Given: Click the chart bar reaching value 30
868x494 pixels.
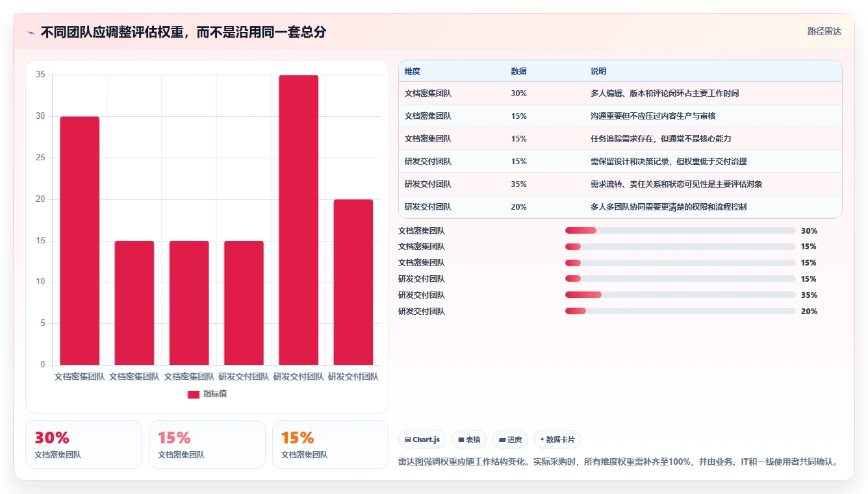Looking at the screenshot, I should (80, 240).
